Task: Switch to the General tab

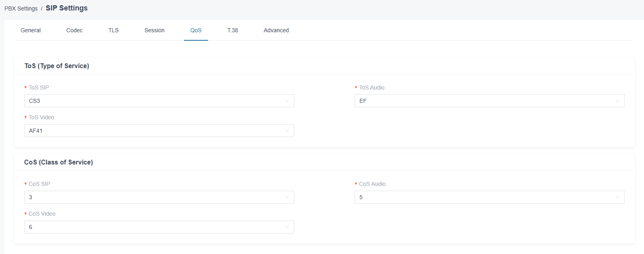Action: [31, 30]
